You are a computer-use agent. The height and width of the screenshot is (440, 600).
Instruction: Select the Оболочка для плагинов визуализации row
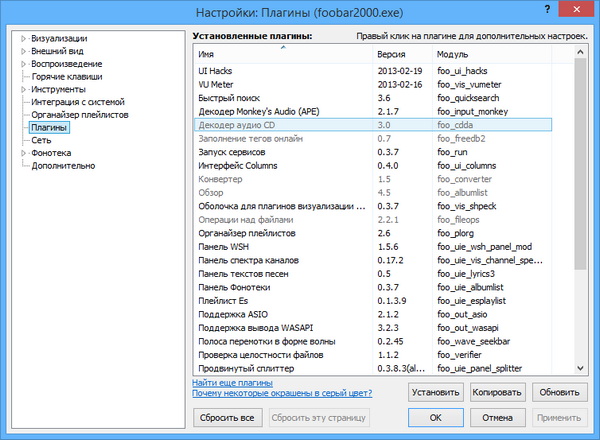click(373, 206)
